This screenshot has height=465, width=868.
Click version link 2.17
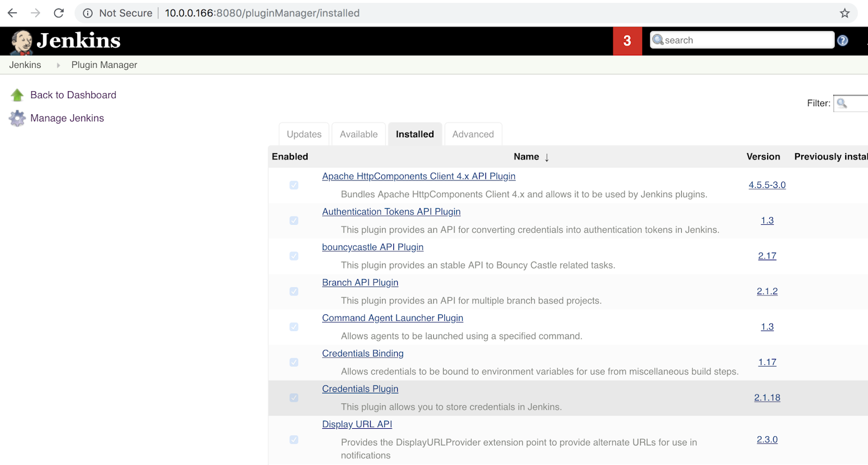click(767, 256)
